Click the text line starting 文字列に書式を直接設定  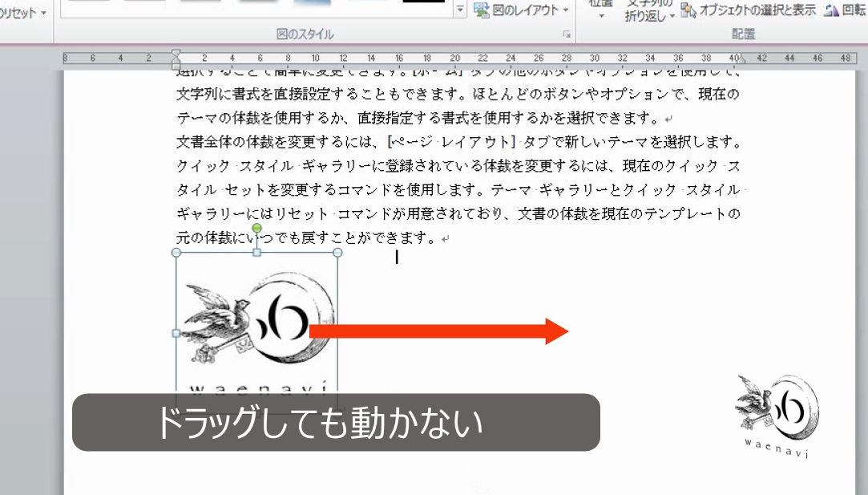coord(458,94)
